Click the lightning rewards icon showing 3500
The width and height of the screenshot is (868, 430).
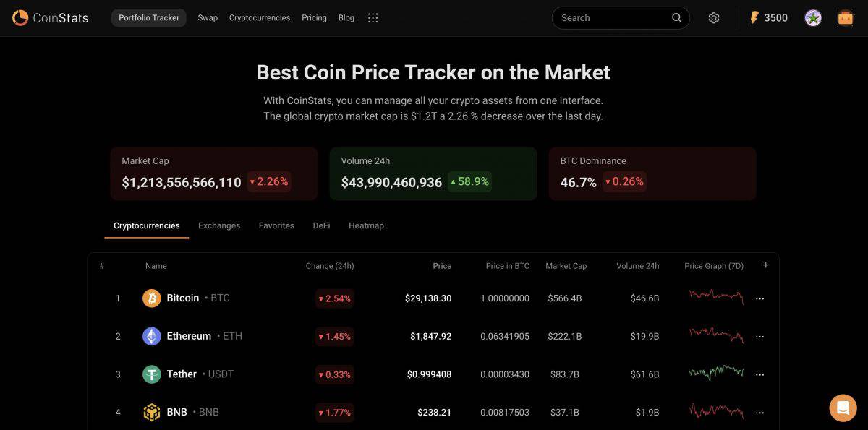click(x=767, y=17)
